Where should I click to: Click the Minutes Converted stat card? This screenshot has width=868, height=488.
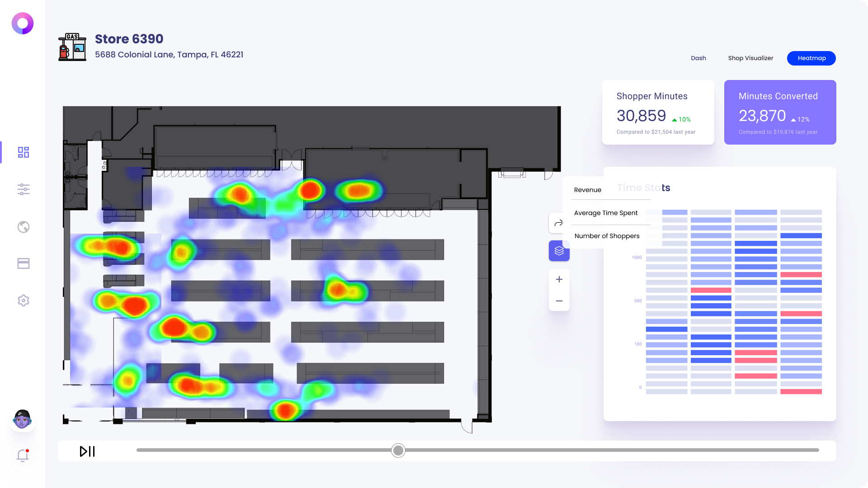pos(779,113)
